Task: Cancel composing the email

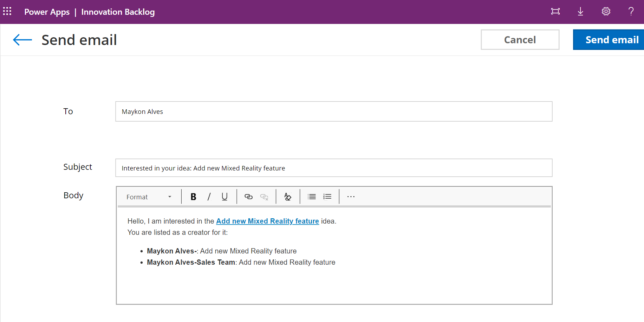Action: (x=520, y=40)
